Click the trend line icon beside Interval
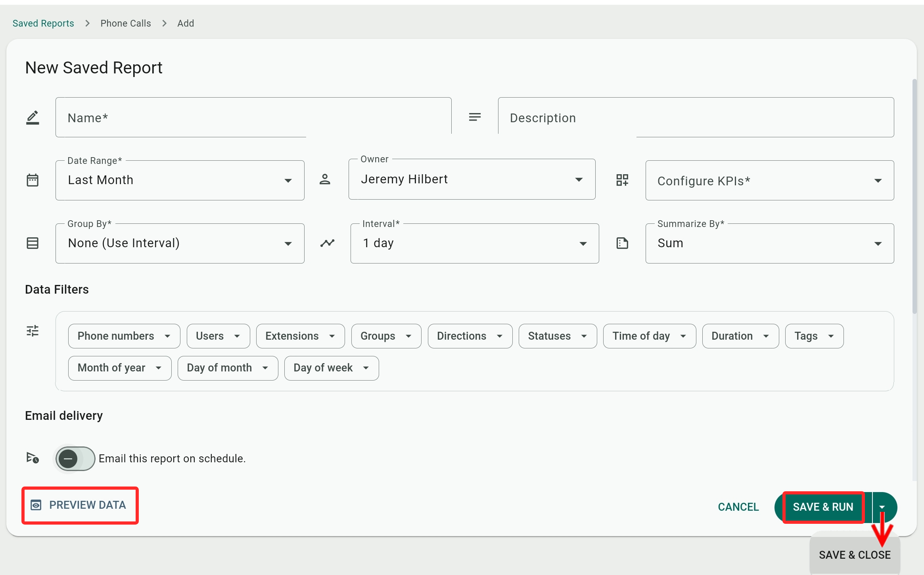Screen dimensions: 924x575 click(x=327, y=243)
